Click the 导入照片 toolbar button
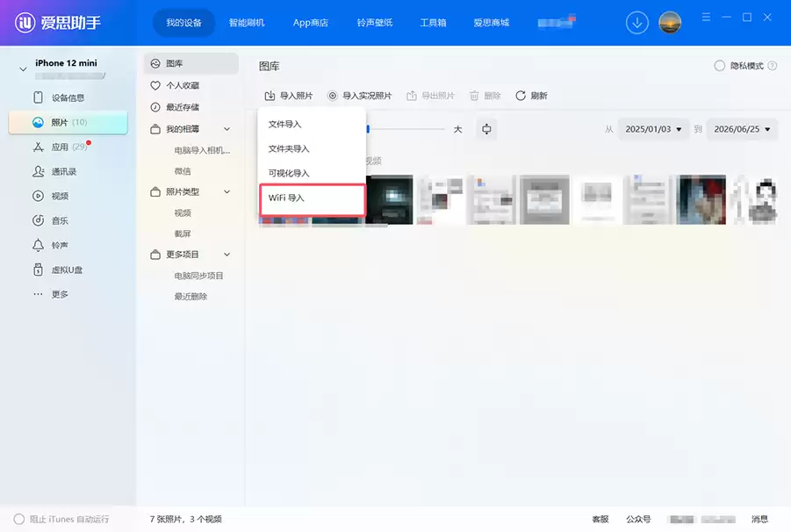 tap(289, 96)
